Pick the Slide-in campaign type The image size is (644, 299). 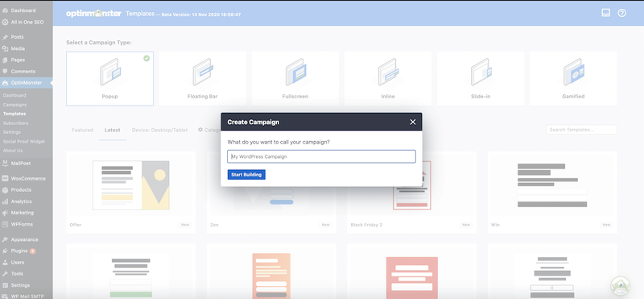click(481, 78)
